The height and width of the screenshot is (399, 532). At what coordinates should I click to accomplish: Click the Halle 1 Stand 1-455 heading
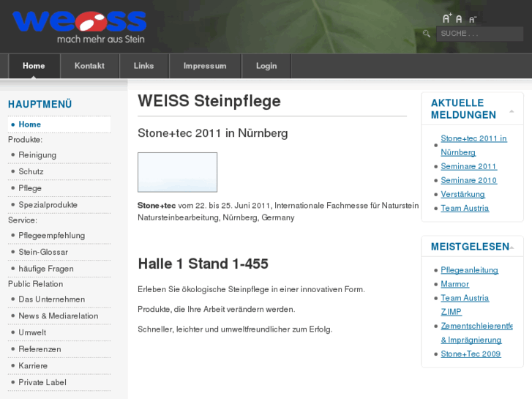(203, 264)
